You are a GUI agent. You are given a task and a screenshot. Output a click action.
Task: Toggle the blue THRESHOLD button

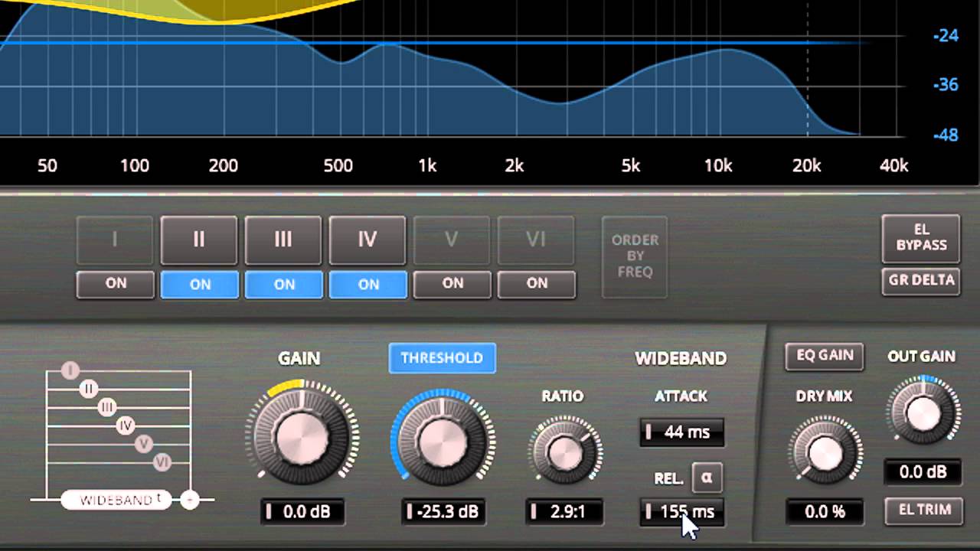[x=442, y=358]
